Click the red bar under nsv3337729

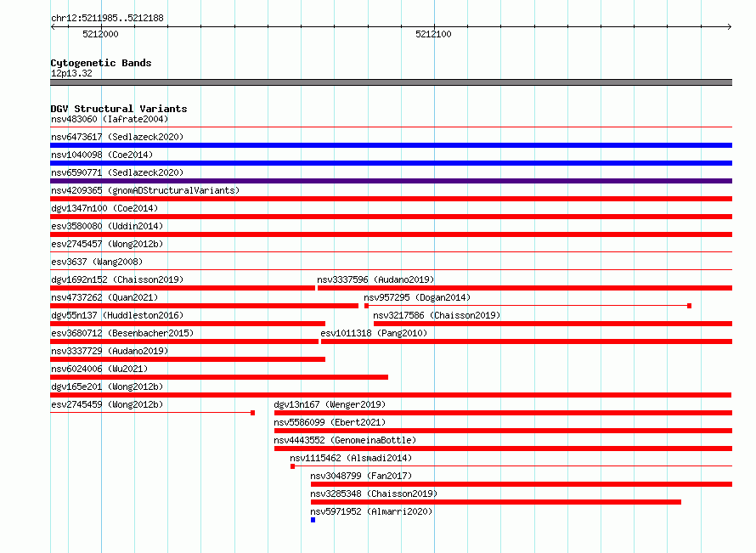coord(188,359)
